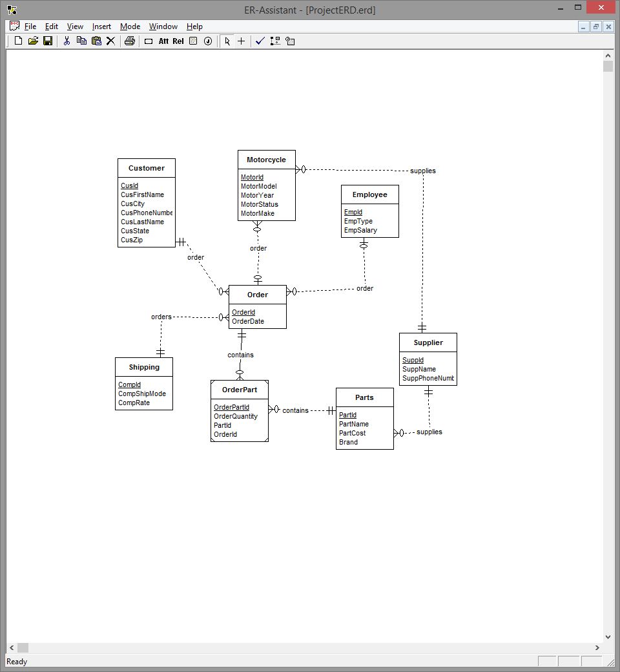Viewport: 620px width, 672px height.
Task: Create a new diagram with the New icon
Action: [19, 41]
